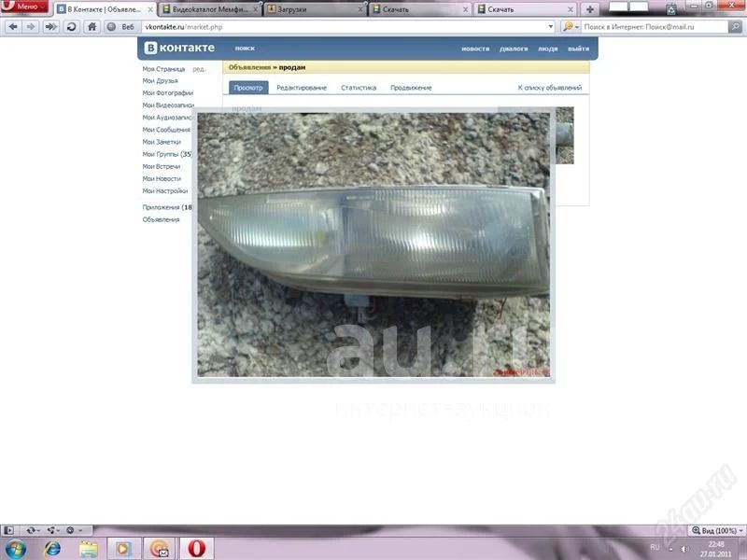This screenshot has width=747, height=560.
Task: Switch to the Загрузки tab
Action: click(x=315, y=9)
